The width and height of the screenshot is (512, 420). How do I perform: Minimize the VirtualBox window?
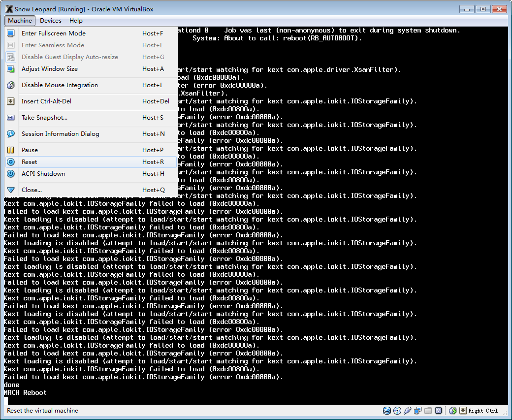coord(467,9)
